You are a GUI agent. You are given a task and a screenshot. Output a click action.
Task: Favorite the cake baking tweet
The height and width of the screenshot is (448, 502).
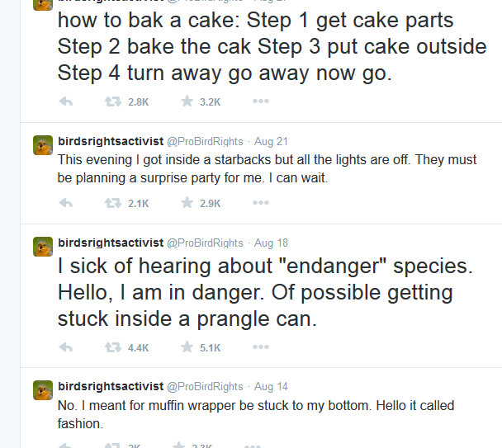[187, 101]
